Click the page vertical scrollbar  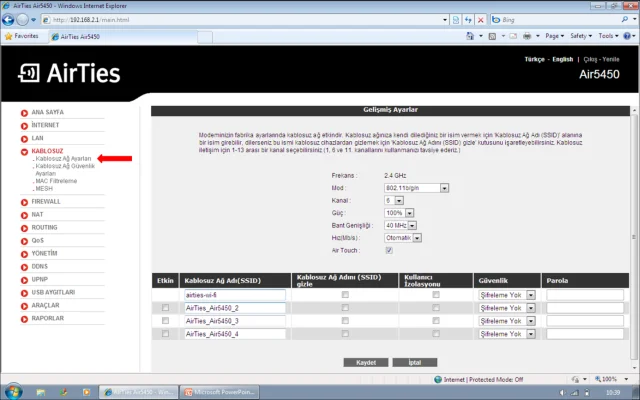634,237
